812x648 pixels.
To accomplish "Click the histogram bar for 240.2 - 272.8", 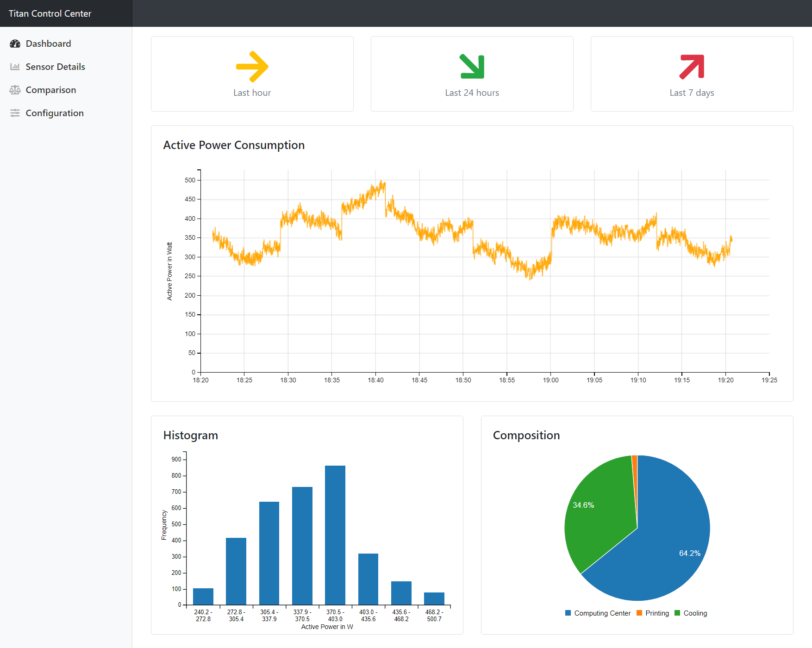I will tap(203, 596).
